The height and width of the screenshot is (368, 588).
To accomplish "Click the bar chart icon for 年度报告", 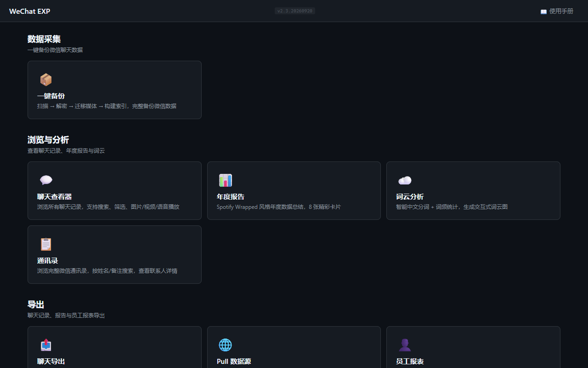I will 226,180.
